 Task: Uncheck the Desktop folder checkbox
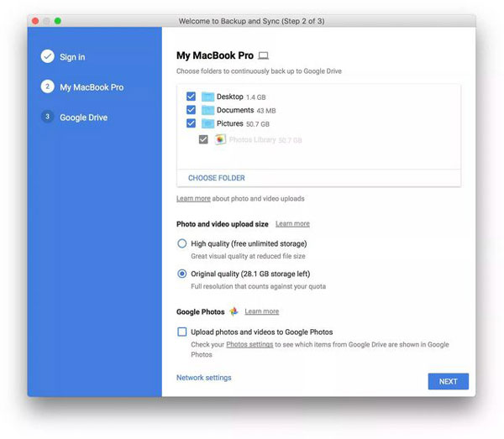192,97
